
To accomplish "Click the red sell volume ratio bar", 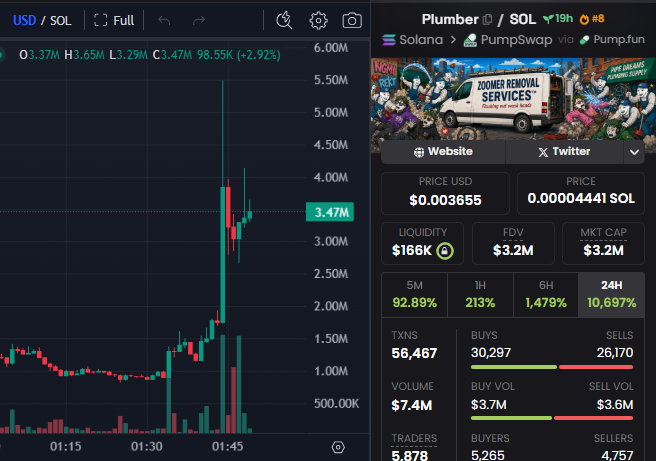I will click(593, 418).
